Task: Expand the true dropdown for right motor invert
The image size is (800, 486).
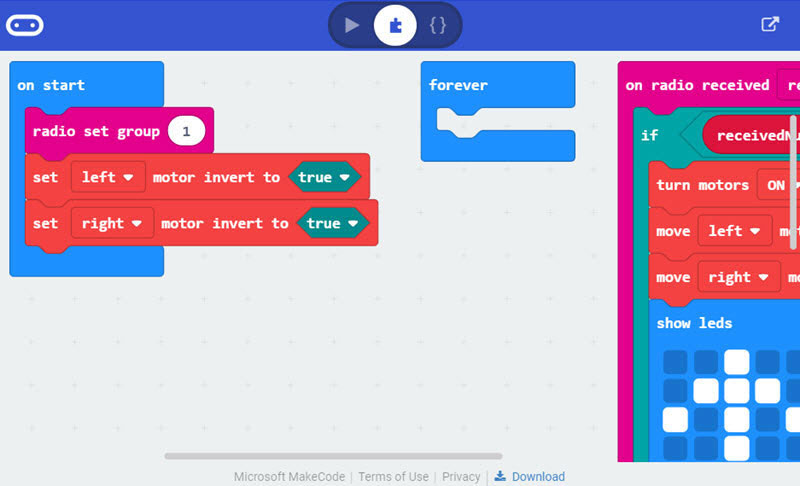Action: point(332,223)
